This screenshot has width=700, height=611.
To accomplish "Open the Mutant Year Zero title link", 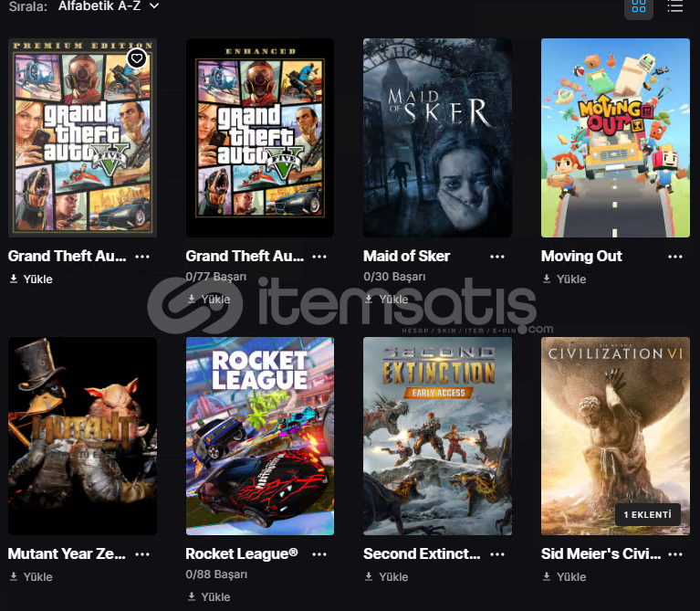I will click(67, 553).
